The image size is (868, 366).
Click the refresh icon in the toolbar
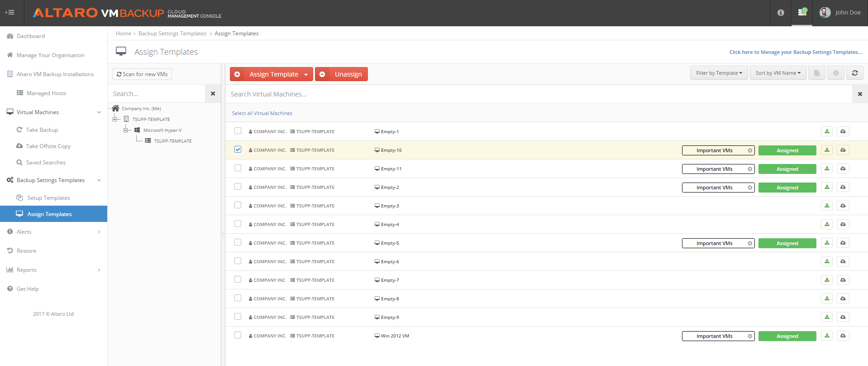coord(854,73)
